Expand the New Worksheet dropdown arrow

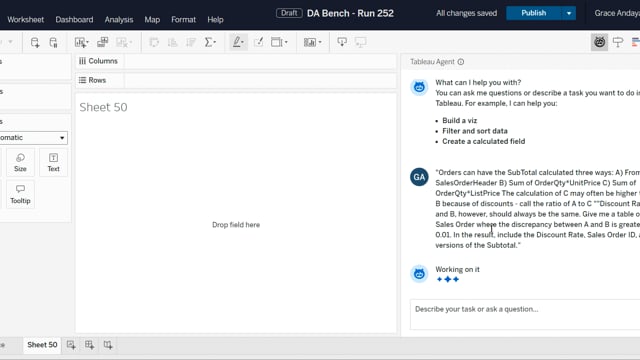[87, 42]
